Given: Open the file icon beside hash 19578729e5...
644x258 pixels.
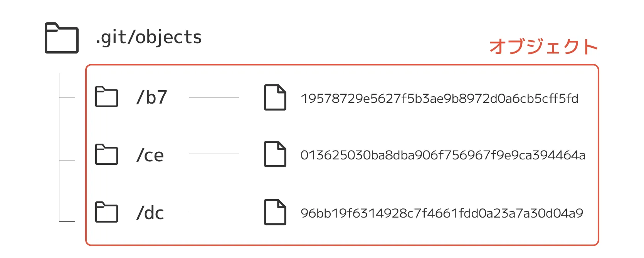Looking at the screenshot, I should 275,97.
